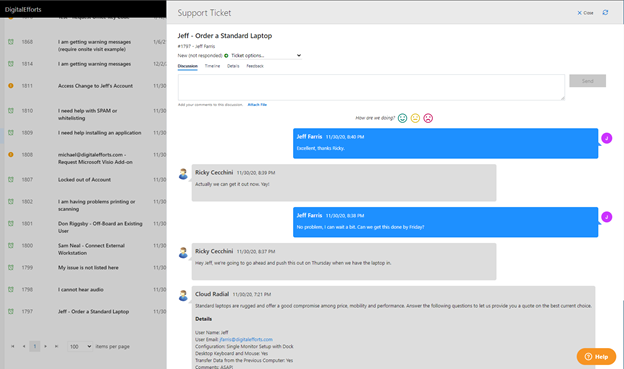Select page 1 in ticket pager
The width and height of the screenshot is (624, 369).
[35, 347]
